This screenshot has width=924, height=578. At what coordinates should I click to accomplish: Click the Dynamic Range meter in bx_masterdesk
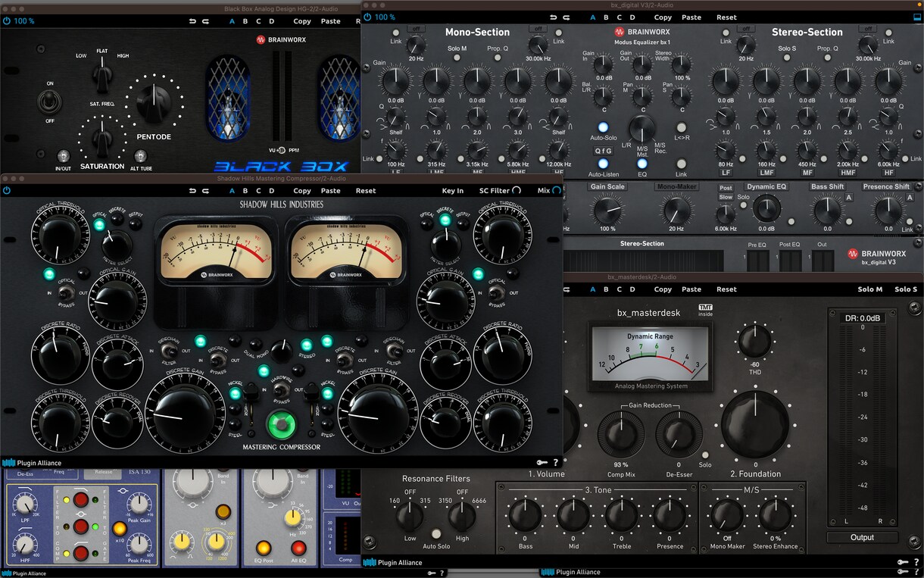(x=651, y=355)
